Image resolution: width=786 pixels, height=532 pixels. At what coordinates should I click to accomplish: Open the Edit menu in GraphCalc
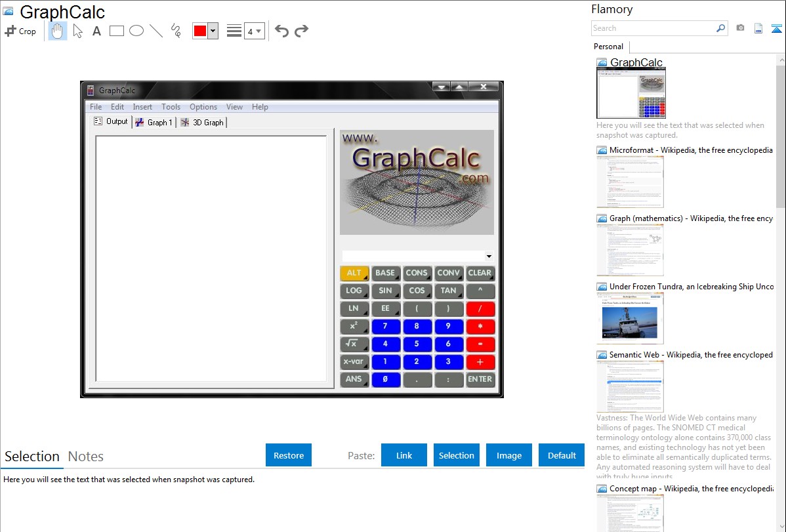click(x=117, y=107)
